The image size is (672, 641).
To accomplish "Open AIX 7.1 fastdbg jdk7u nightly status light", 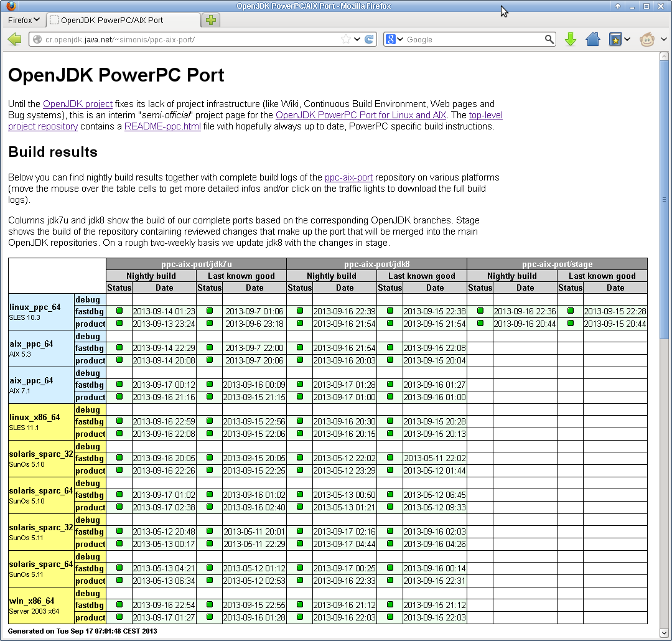I will point(119,385).
